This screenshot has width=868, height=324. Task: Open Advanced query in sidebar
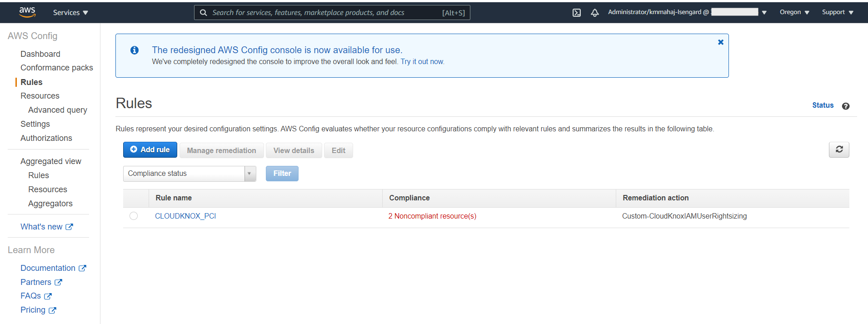(57, 110)
